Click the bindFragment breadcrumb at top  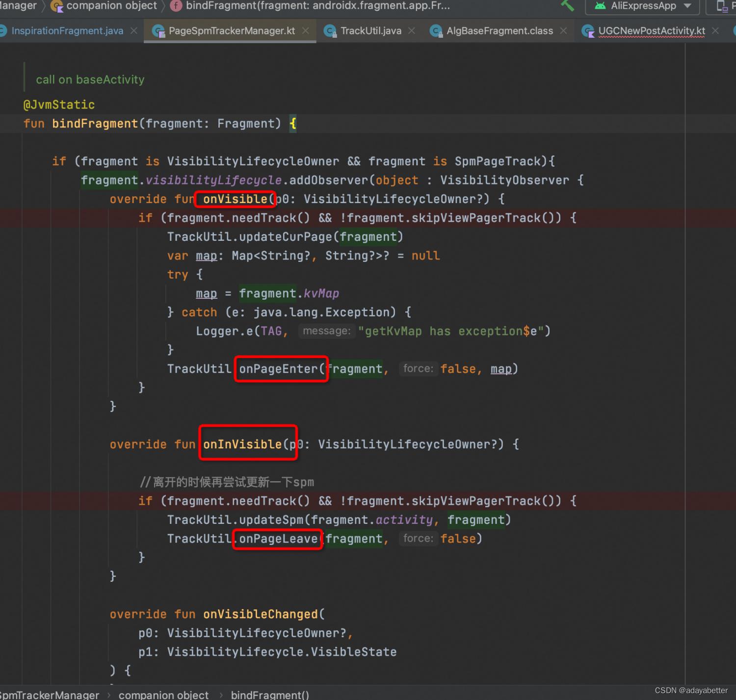point(317,6)
